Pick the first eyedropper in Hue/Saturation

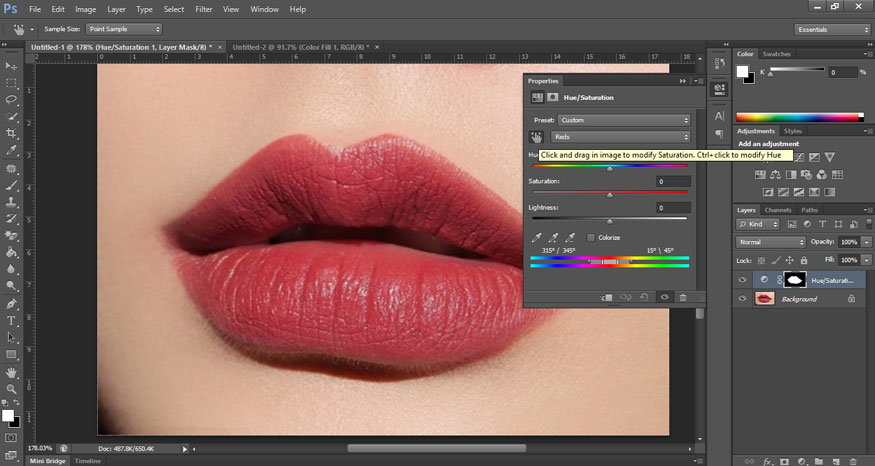[537, 238]
